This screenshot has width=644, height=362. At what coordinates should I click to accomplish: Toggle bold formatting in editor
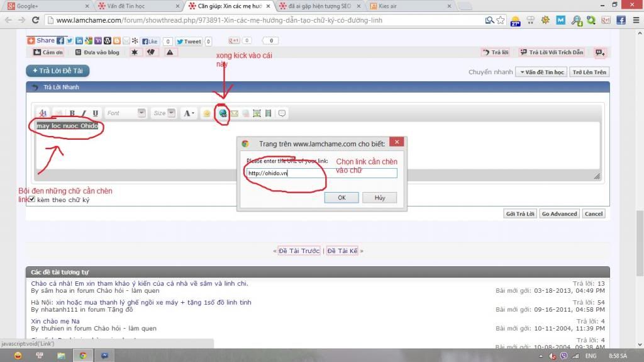pyautogui.click(x=72, y=114)
